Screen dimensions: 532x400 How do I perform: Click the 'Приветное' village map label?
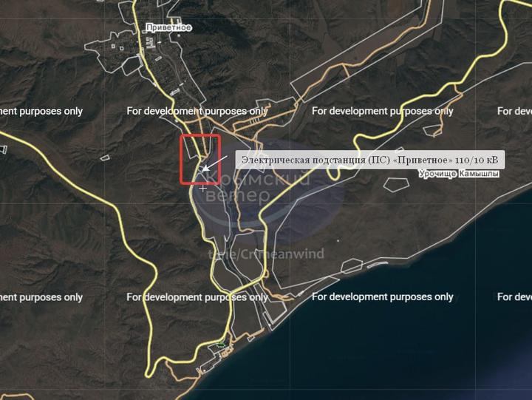point(169,27)
